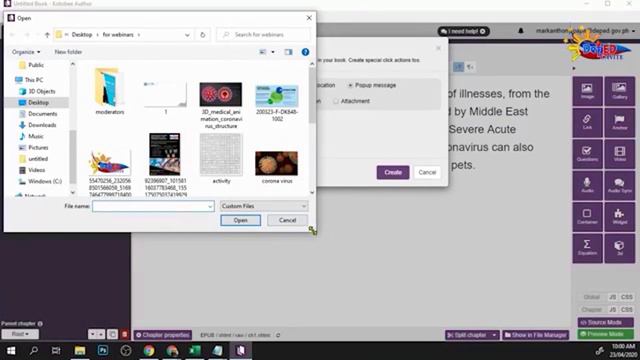Image resolution: width=640 pixels, height=360 pixels.
Task: Select the activity file thumbnail
Action: pos(221,159)
